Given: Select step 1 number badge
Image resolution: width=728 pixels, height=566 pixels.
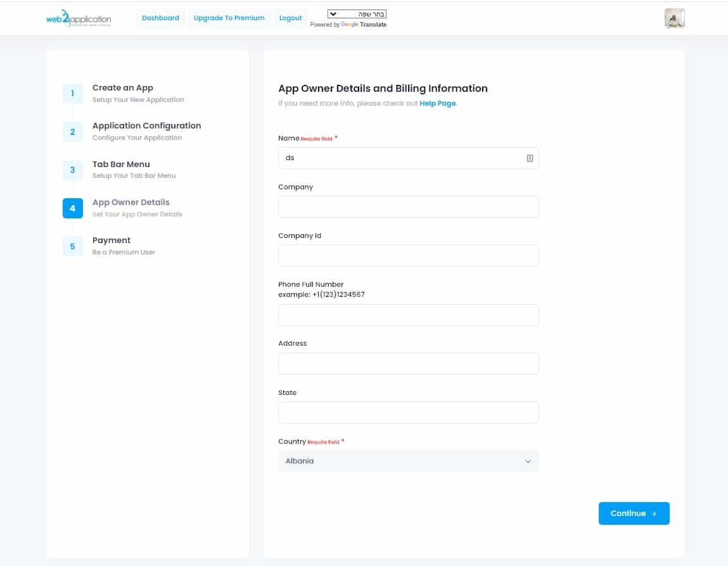Looking at the screenshot, I should pyautogui.click(x=72, y=94).
